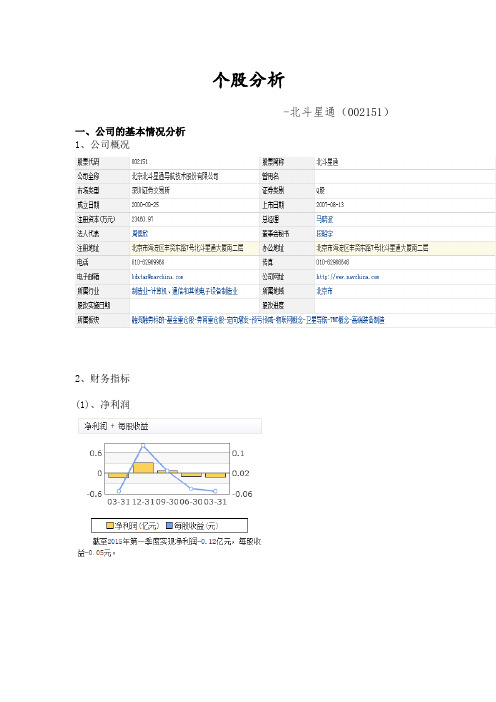Viewport: 496px width, 702px height.
Task: Click the 09-30 x-axis label
Action: click(x=167, y=502)
